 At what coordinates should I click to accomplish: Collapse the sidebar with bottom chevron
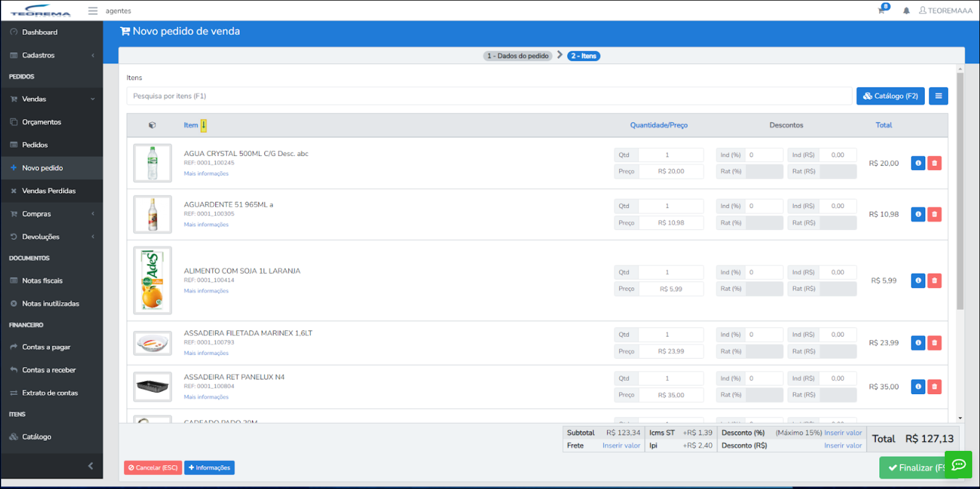(x=90, y=466)
